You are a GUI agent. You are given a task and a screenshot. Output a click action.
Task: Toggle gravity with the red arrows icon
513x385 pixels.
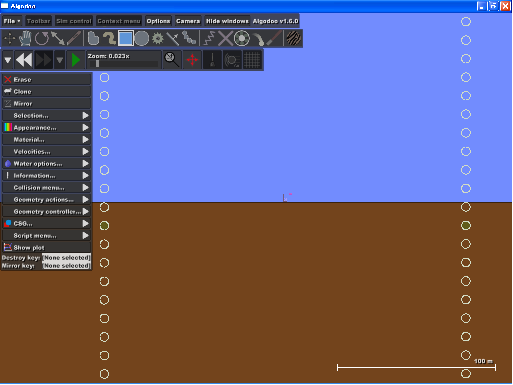(192, 60)
